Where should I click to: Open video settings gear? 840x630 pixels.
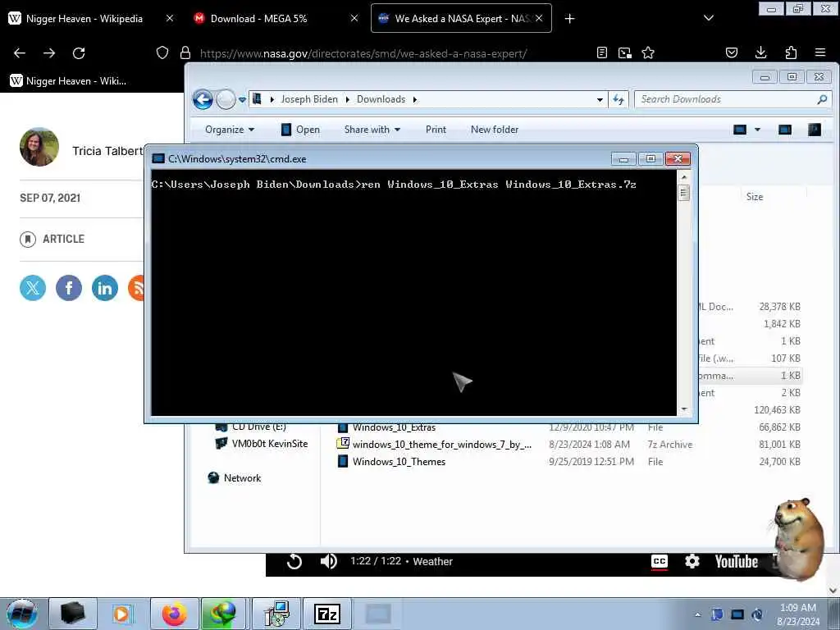coord(692,561)
